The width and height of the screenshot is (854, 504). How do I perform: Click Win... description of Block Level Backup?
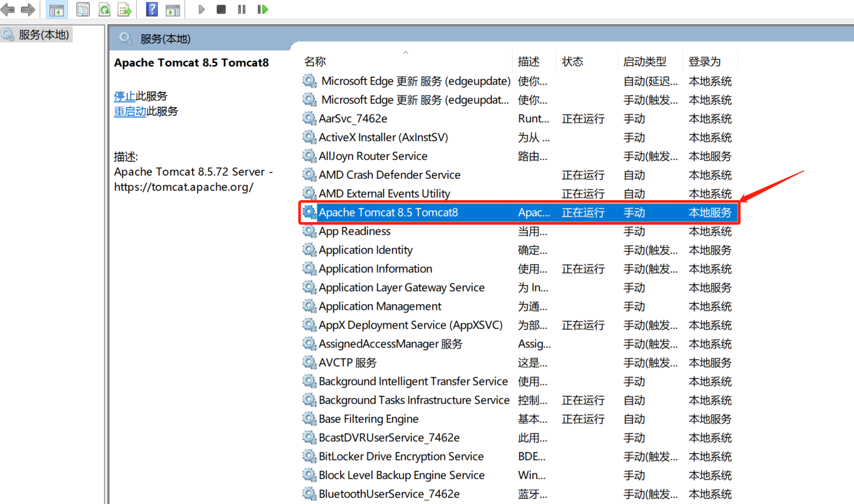pyautogui.click(x=532, y=475)
